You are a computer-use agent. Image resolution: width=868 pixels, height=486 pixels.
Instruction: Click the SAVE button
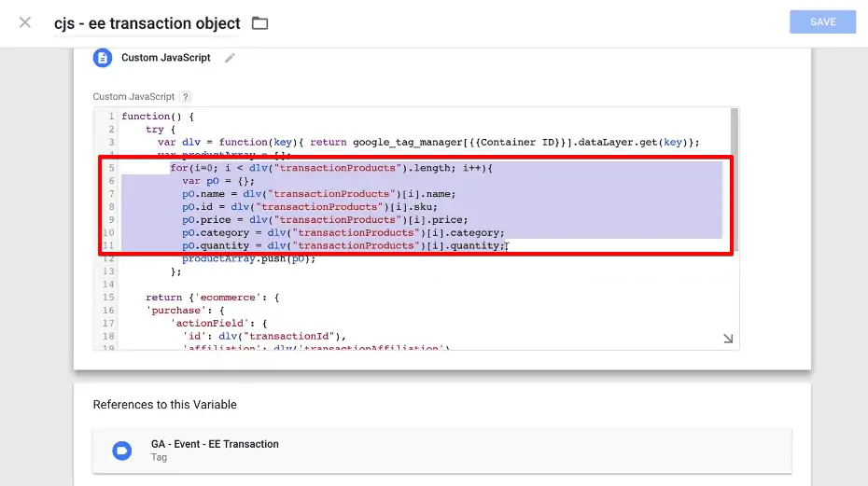822,22
